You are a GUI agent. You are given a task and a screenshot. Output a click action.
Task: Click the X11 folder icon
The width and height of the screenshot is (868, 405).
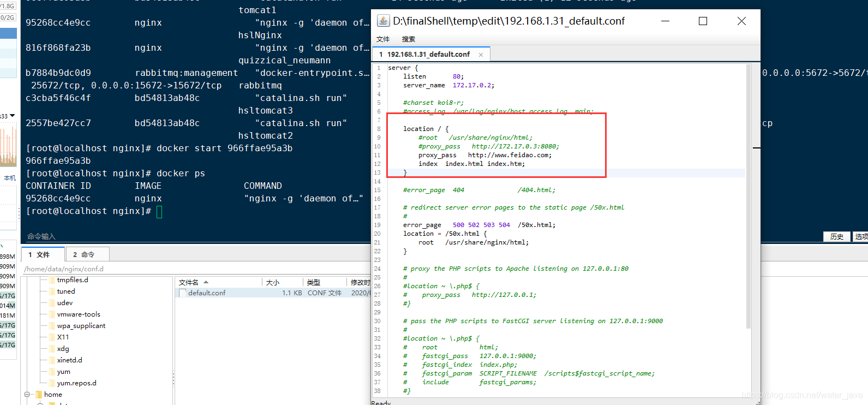click(x=52, y=337)
